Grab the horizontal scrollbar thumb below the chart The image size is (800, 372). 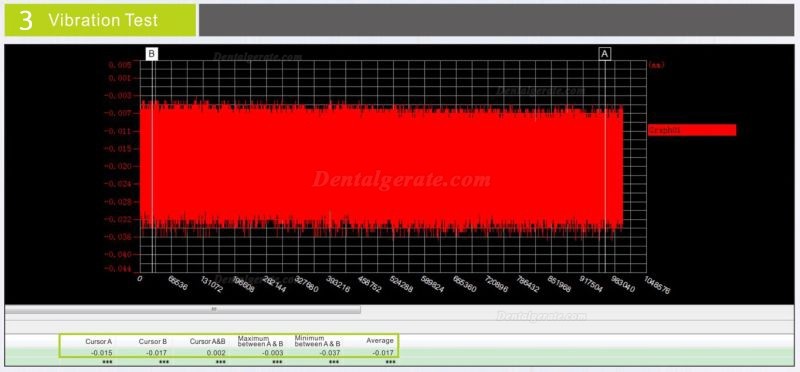(182, 309)
